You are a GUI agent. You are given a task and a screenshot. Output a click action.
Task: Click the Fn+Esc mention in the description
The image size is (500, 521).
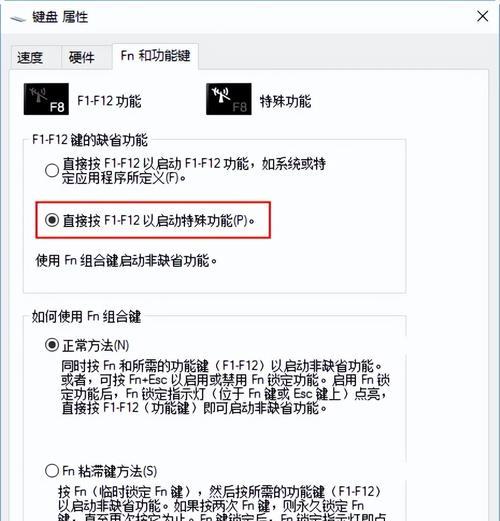pyautogui.click(x=148, y=380)
